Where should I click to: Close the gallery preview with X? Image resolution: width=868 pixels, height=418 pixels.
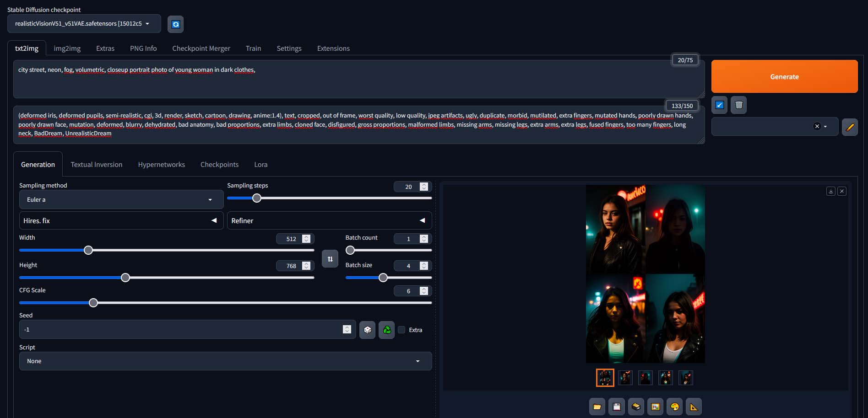click(x=842, y=191)
